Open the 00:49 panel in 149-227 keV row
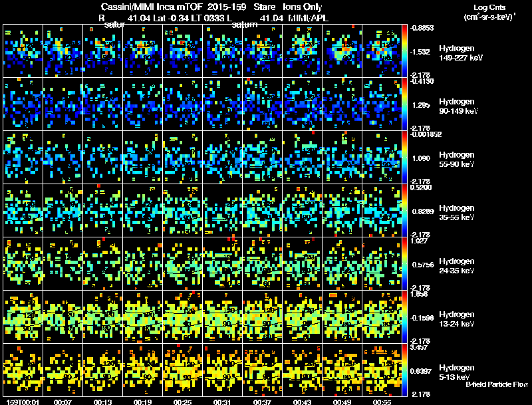 342,51
